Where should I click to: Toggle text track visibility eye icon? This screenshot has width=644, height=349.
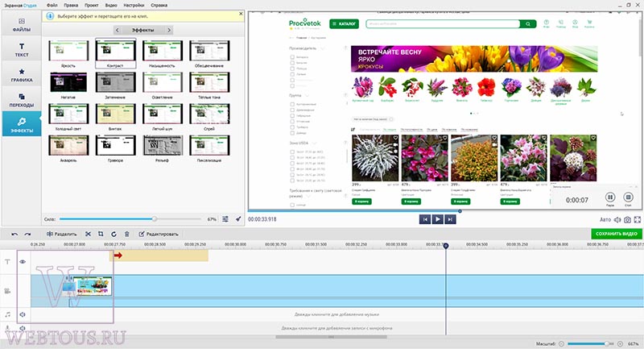tap(23, 261)
